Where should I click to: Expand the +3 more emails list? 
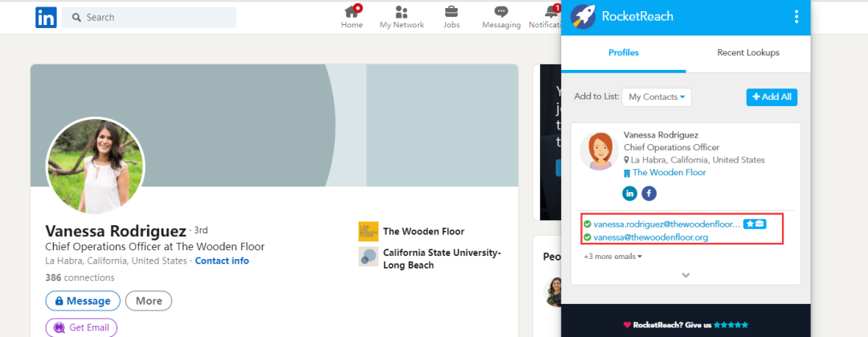(x=613, y=257)
